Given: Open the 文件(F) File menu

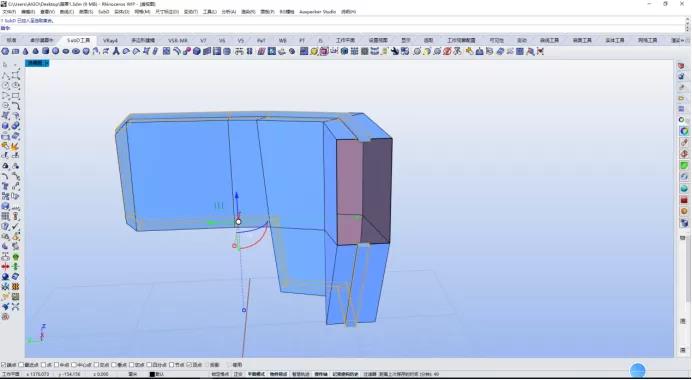Looking at the screenshot, I should [9, 12].
